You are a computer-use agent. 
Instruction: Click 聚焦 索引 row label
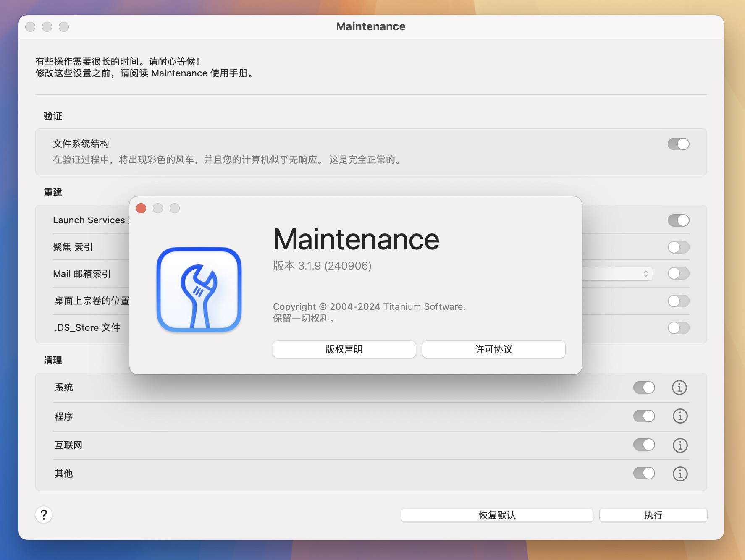click(73, 247)
